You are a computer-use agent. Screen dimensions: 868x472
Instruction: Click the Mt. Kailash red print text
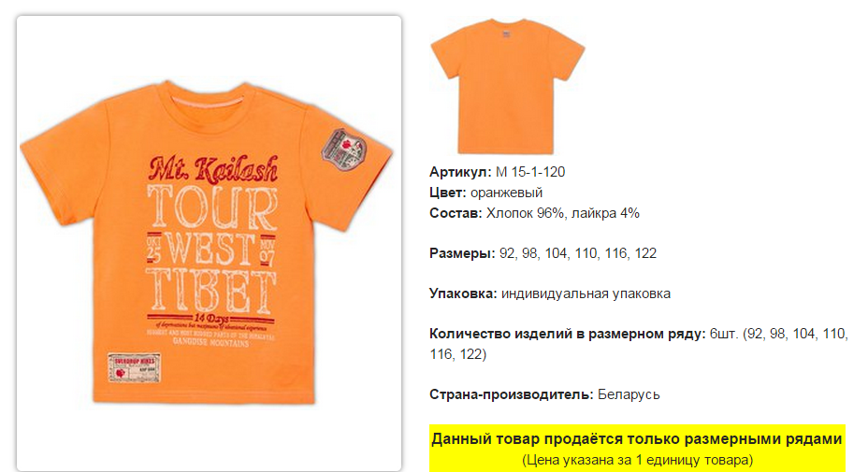tap(213, 170)
